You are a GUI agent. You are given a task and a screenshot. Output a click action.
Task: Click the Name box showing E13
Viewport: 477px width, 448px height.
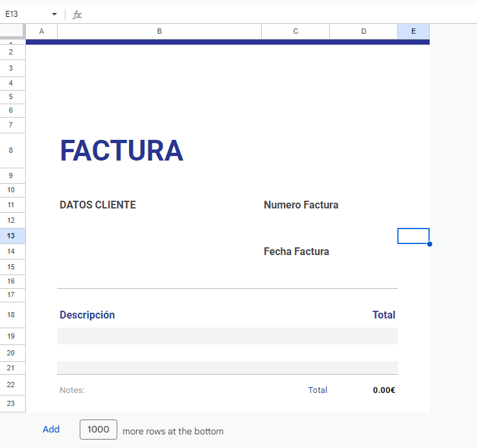click(x=26, y=14)
